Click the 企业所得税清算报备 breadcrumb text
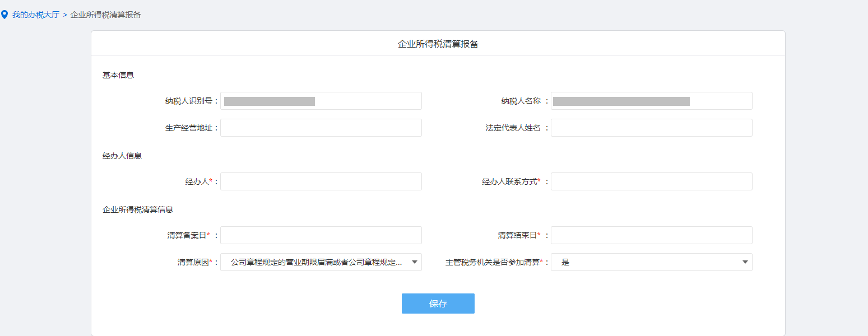868x336 pixels. (x=105, y=15)
